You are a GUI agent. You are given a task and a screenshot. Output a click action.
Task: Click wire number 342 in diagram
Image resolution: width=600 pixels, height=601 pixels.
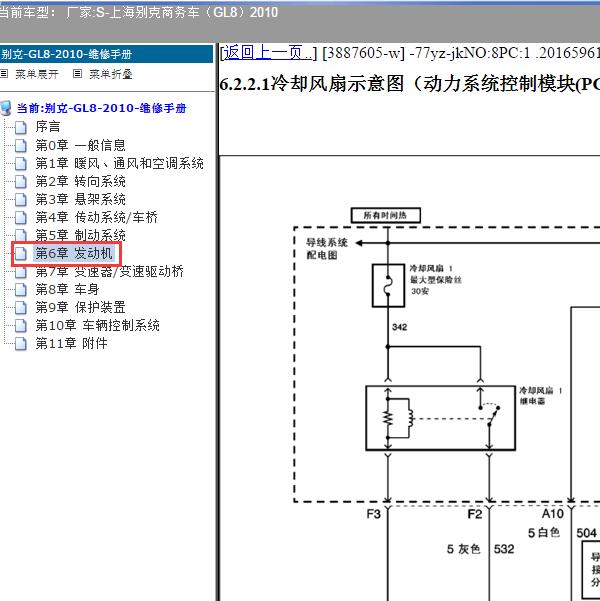tap(399, 327)
